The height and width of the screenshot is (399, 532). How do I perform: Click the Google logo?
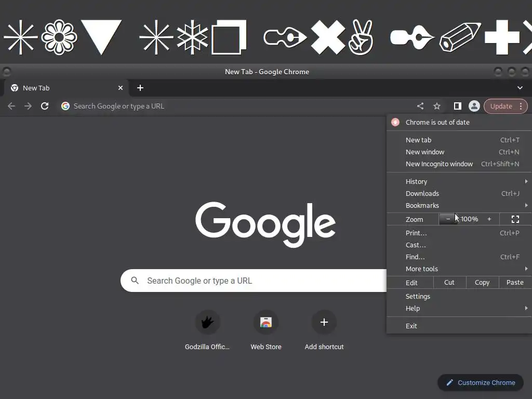(265, 224)
